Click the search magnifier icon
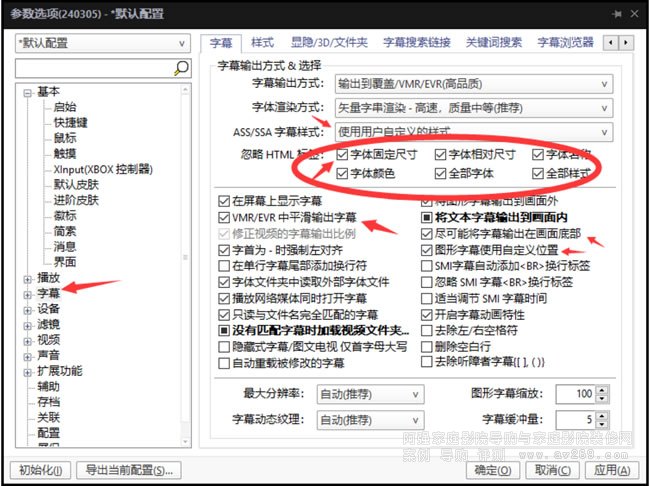 (x=180, y=68)
